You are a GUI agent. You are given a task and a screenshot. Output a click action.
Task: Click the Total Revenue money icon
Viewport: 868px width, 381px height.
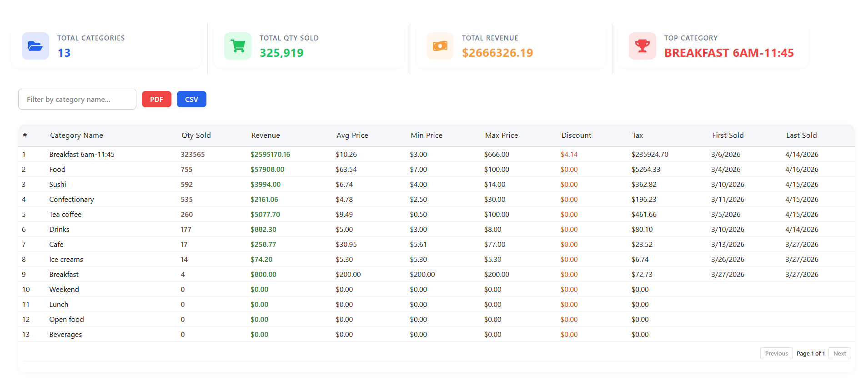click(x=440, y=46)
